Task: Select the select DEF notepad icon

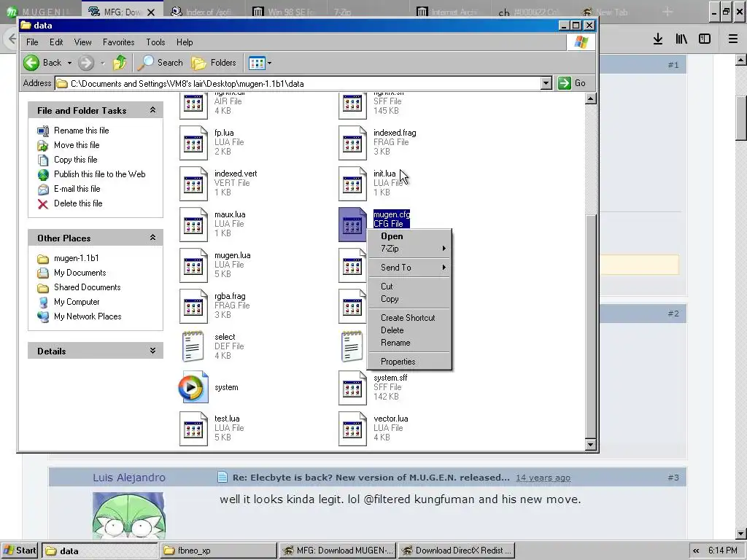Action: tap(193, 346)
